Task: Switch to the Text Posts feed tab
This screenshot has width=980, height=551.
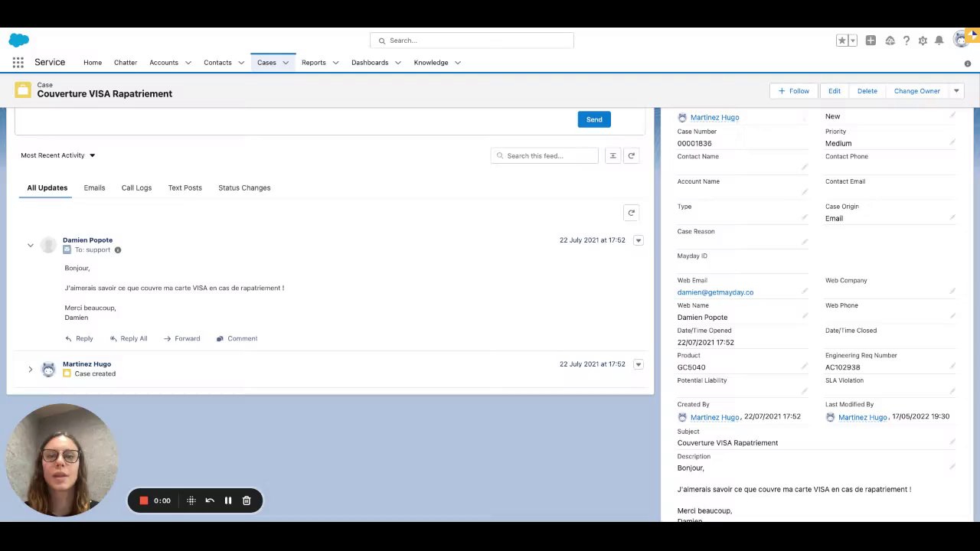Action: (x=185, y=187)
